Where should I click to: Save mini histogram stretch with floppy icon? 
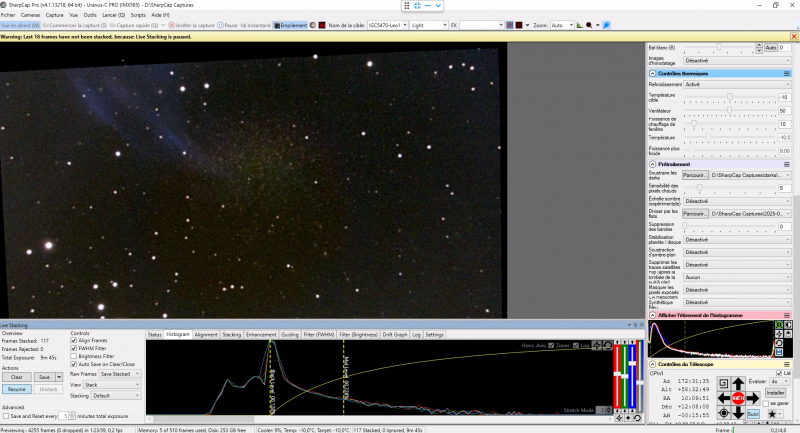point(779,352)
